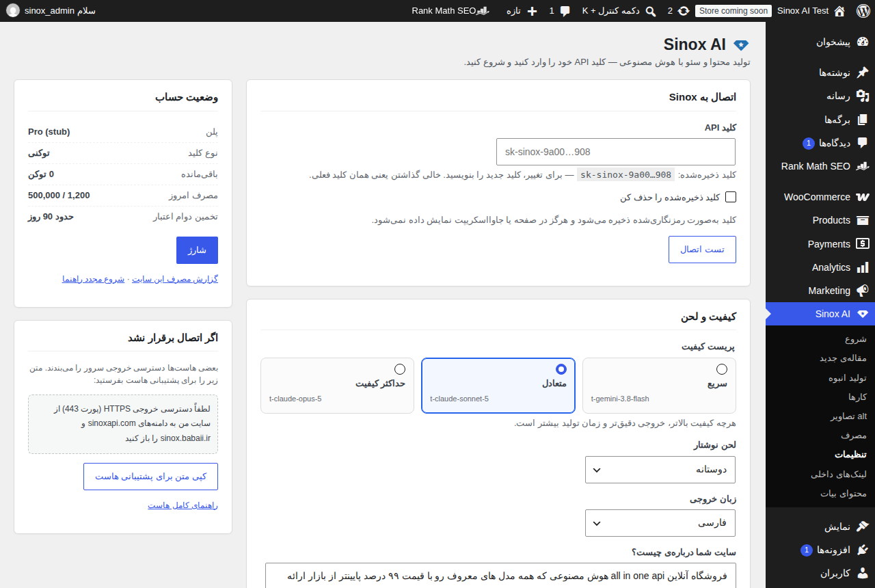Click the کپی متن برای پشتیبانی هاست button
The image size is (875, 588).
tap(150, 477)
